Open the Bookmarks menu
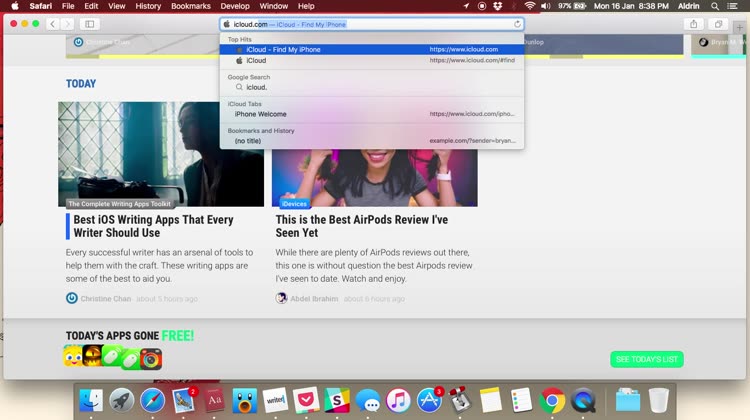The image size is (750, 420). pos(190,6)
